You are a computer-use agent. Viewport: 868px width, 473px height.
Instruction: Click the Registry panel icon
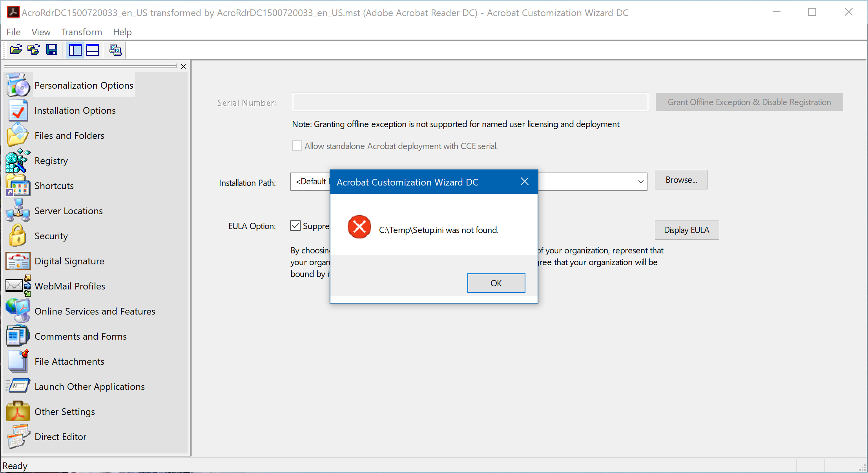coord(17,161)
